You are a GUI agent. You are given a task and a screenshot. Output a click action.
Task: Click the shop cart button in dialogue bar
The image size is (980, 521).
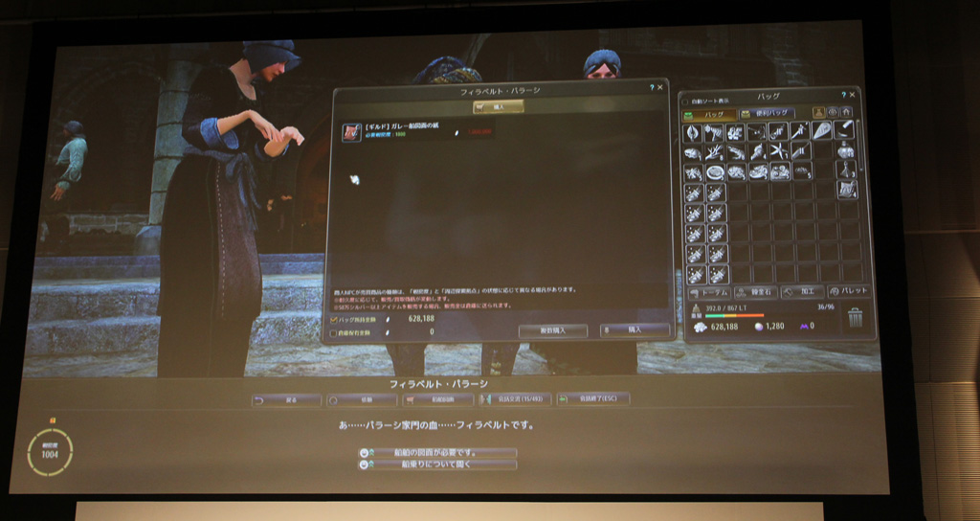click(x=438, y=399)
